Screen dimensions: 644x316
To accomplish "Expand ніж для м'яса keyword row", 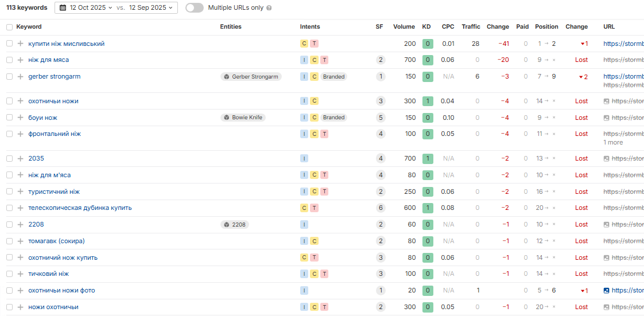I will point(21,175).
